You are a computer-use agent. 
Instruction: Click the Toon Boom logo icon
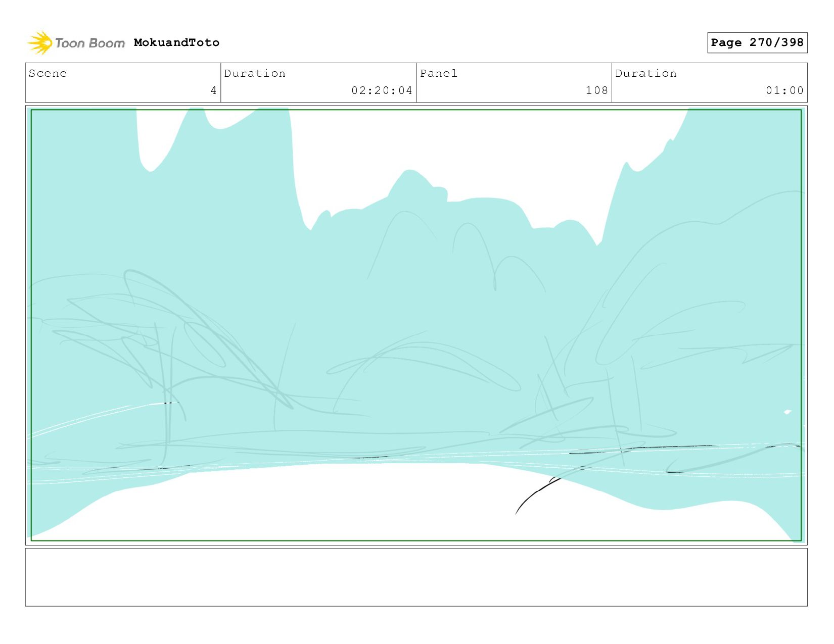(40, 42)
